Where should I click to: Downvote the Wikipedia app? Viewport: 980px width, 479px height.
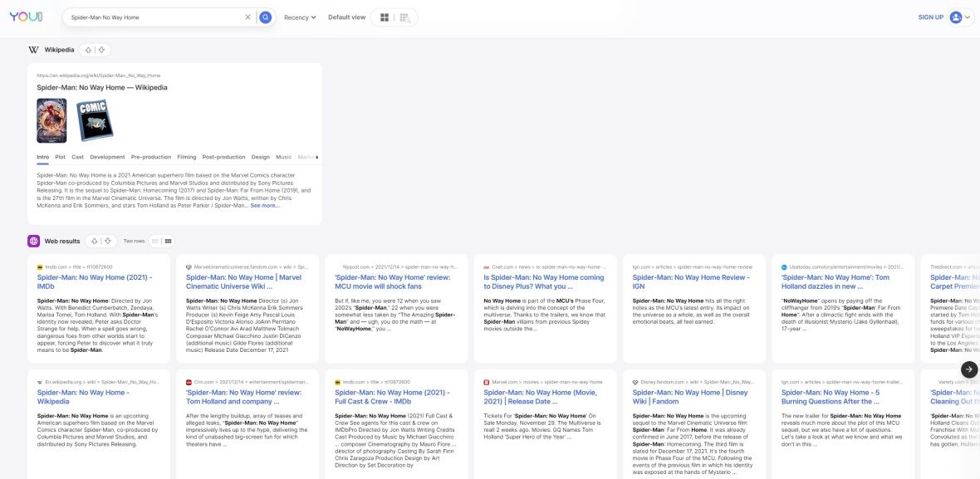[x=102, y=50]
